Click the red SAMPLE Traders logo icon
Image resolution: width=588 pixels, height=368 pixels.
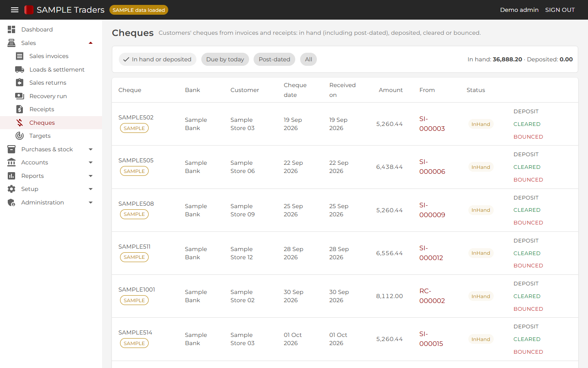pos(29,10)
